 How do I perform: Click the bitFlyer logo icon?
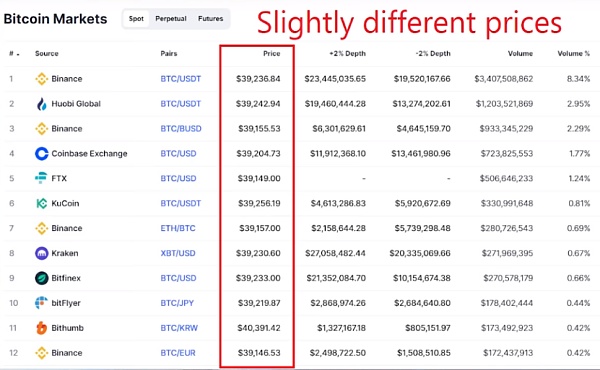click(x=41, y=303)
